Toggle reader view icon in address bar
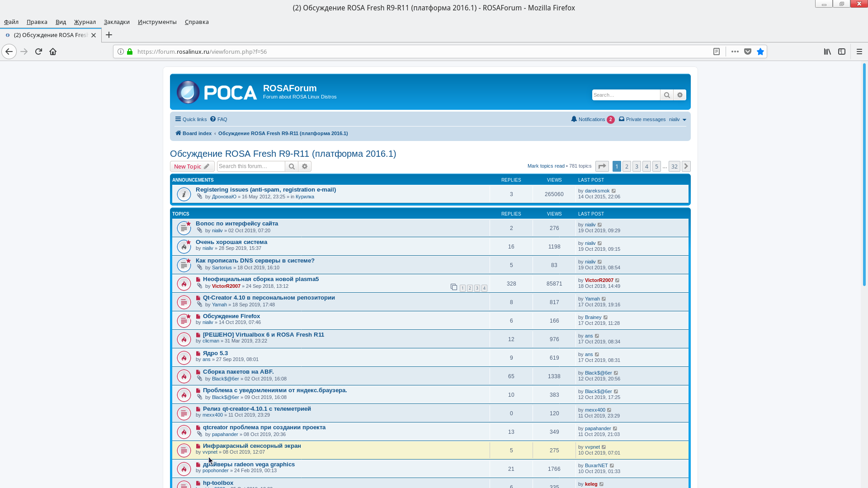 pos(717,52)
